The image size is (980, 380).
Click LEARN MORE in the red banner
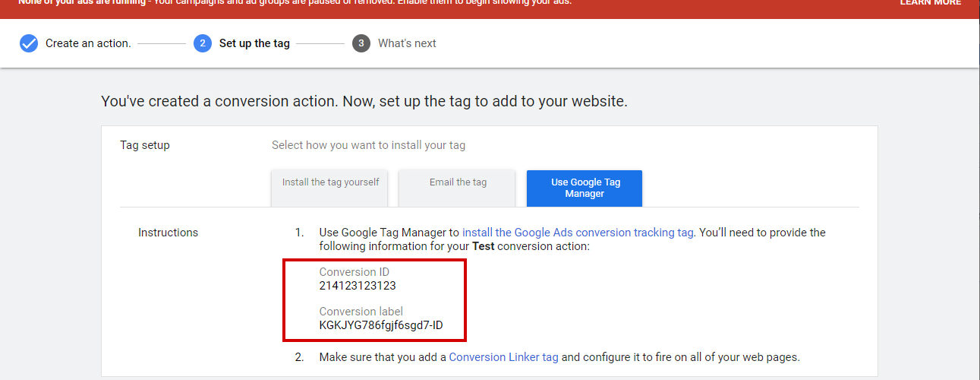[931, 2]
